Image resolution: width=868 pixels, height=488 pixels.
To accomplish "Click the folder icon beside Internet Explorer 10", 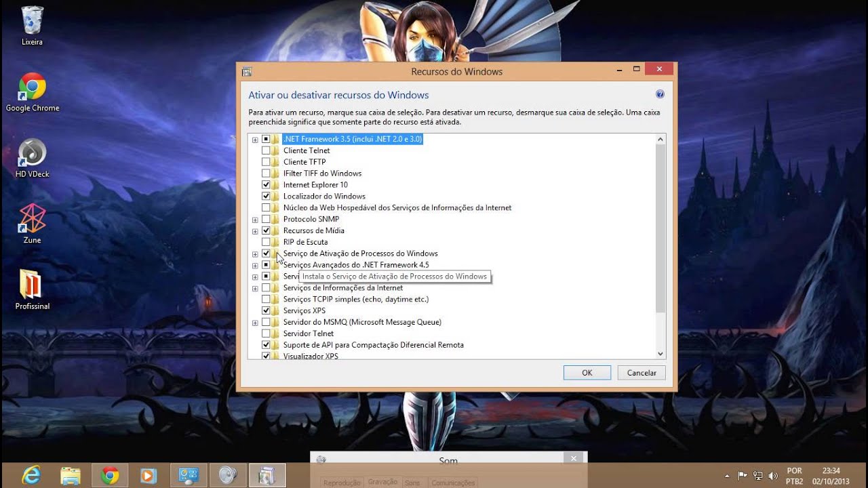I will (275, 184).
